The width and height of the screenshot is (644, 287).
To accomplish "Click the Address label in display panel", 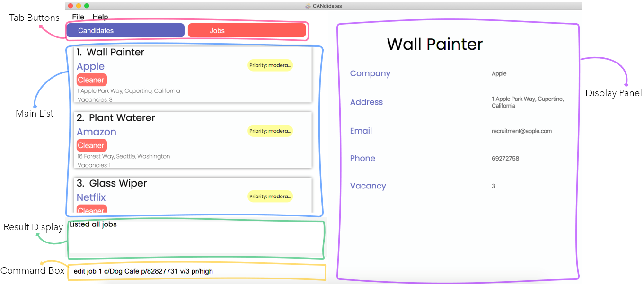I will 366,102.
